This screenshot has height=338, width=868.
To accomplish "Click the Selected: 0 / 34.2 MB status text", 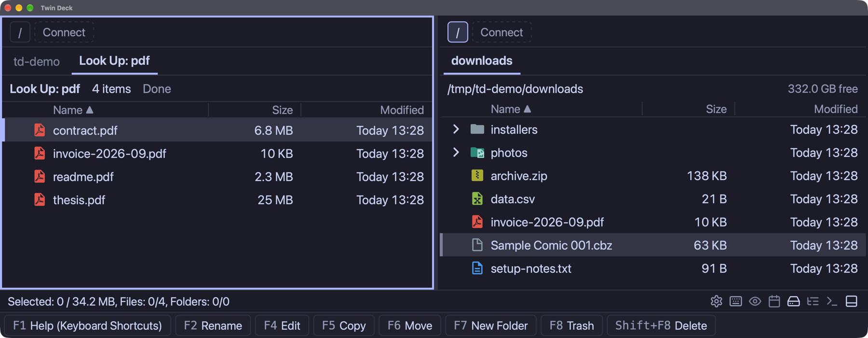I will [x=119, y=301].
